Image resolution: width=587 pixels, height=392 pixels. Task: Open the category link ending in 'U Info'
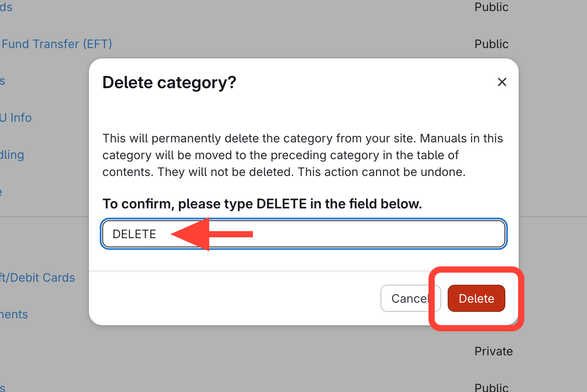click(16, 118)
